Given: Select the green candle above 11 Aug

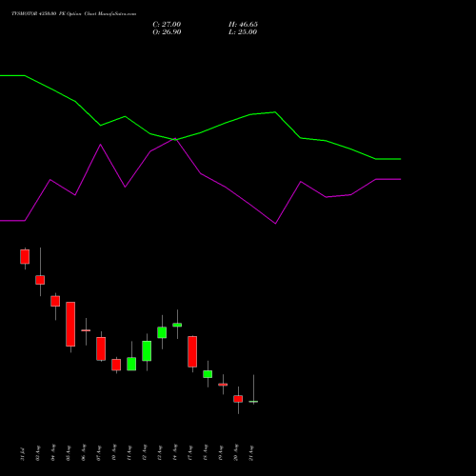Looking at the screenshot, I should click(131, 364).
